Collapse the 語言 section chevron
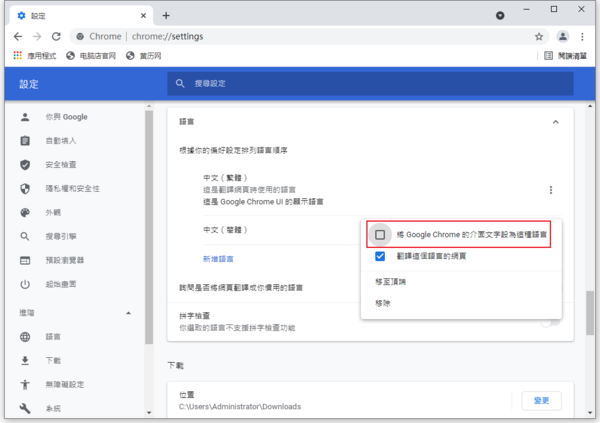Viewport: 600px width, 423px height. [x=555, y=121]
